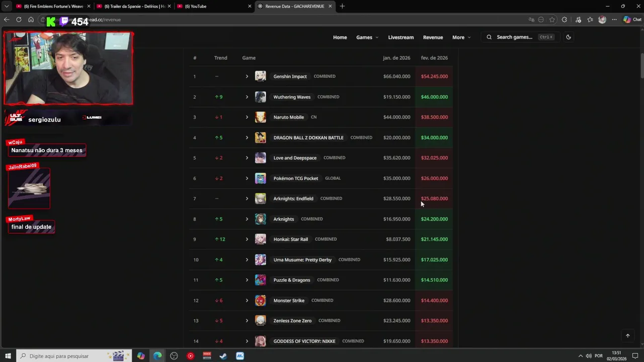
Task: Open the Games dropdown menu
Action: 367,37
